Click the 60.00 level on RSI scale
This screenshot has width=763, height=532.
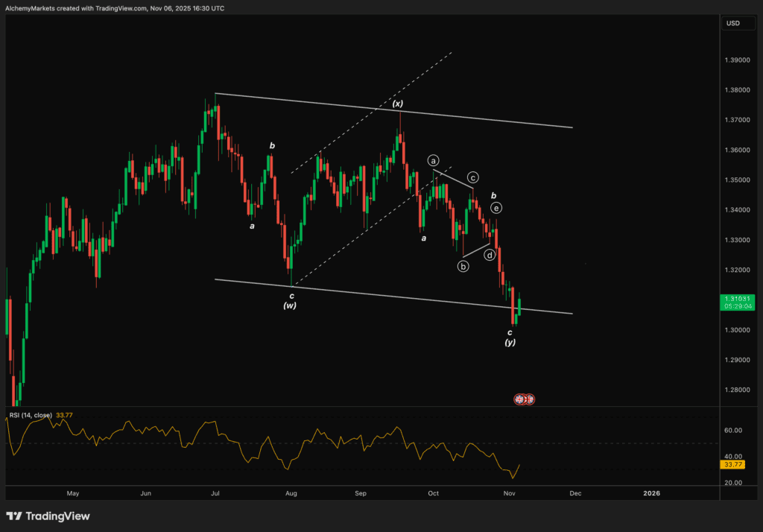pos(733,431)
